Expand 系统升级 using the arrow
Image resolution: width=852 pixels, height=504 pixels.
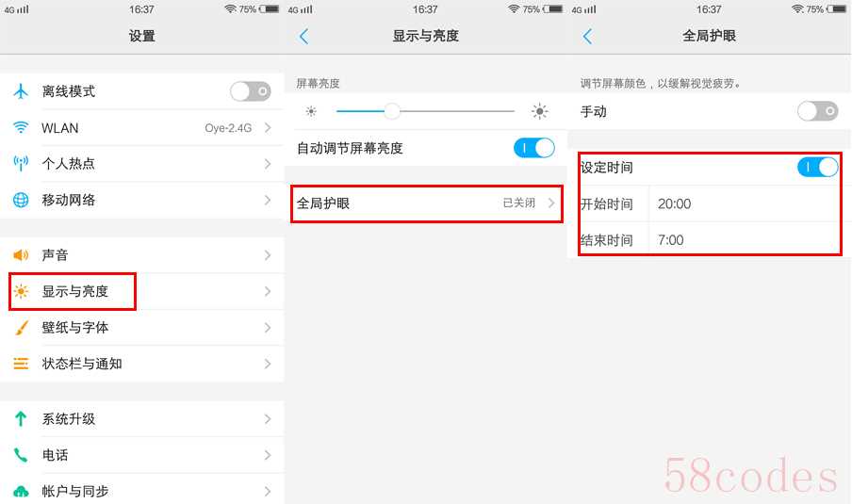268,418
